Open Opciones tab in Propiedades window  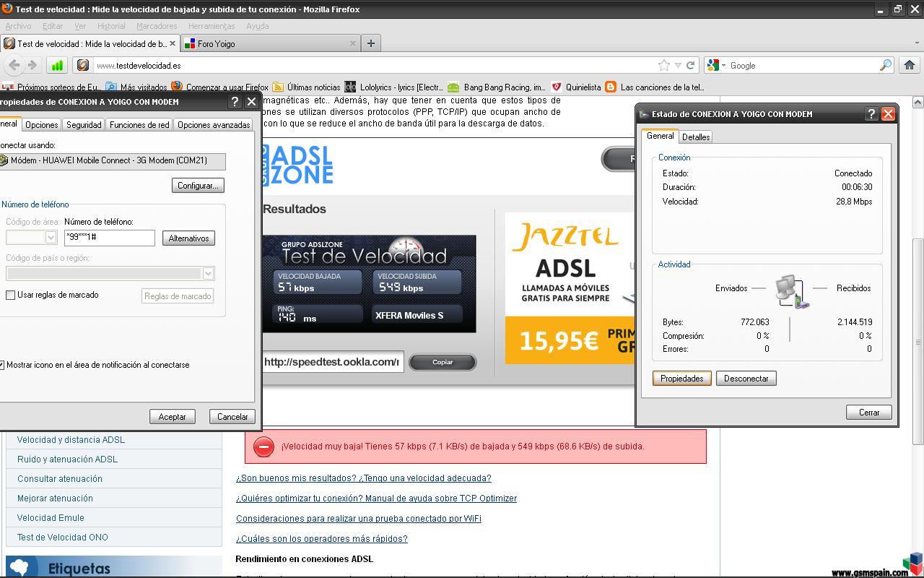point(42,125)
